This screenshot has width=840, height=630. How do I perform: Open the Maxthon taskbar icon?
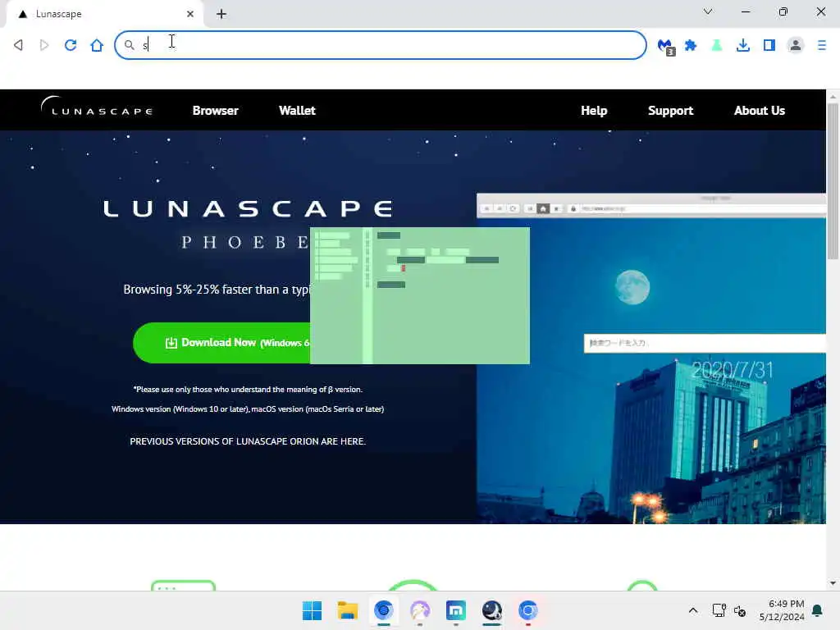456,610
